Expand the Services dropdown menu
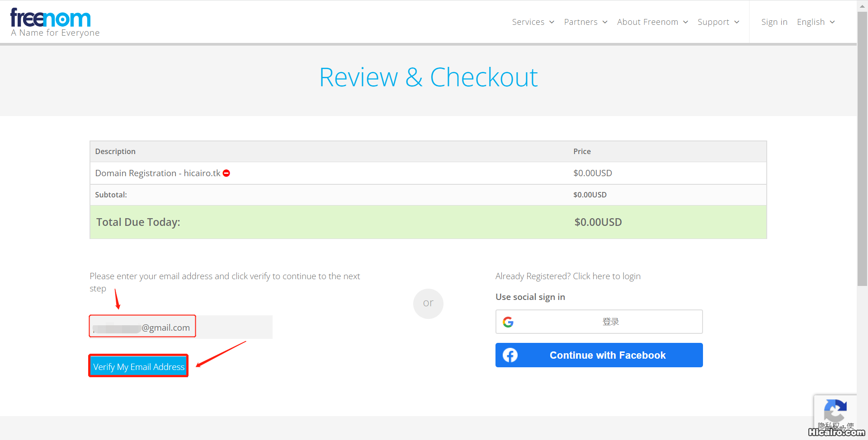The width and height of the screenshot is (868, 440). 533,22
